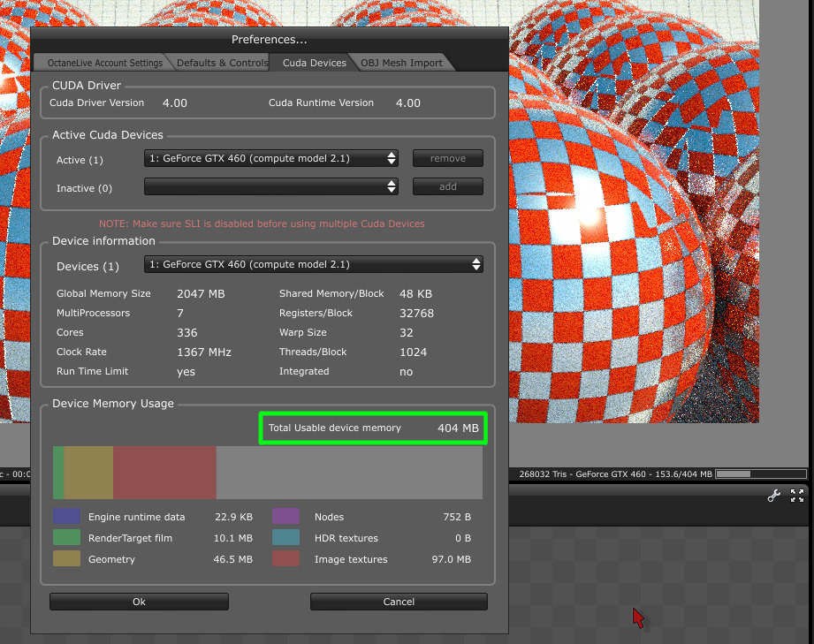Click the Cuda Driver Version '4.00' value
This screenshot has height=644, width=814.
click(x=174, y=102)
